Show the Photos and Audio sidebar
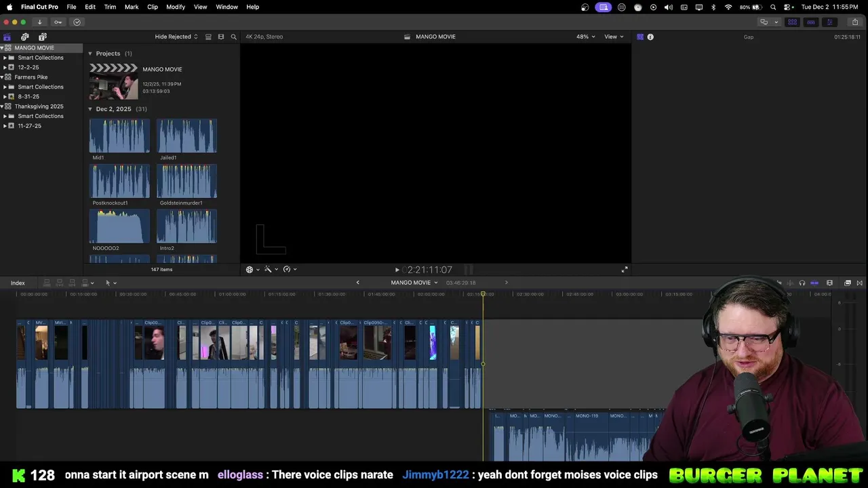Viewport: 868px width, 488px height. pos(25,37)
